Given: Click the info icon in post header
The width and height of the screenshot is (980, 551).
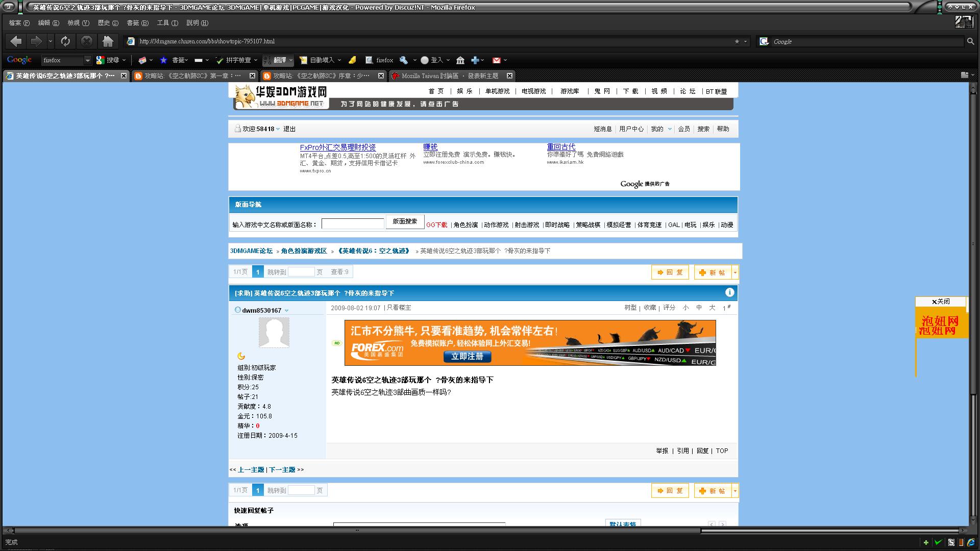Looking at the screenshot, I should pos(729,292).
